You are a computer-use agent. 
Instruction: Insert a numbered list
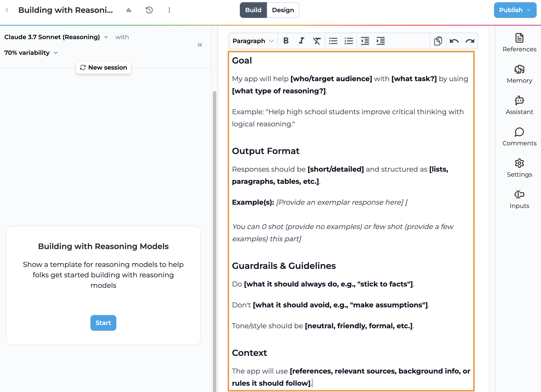pyautogui.click(x=349, y=41)
